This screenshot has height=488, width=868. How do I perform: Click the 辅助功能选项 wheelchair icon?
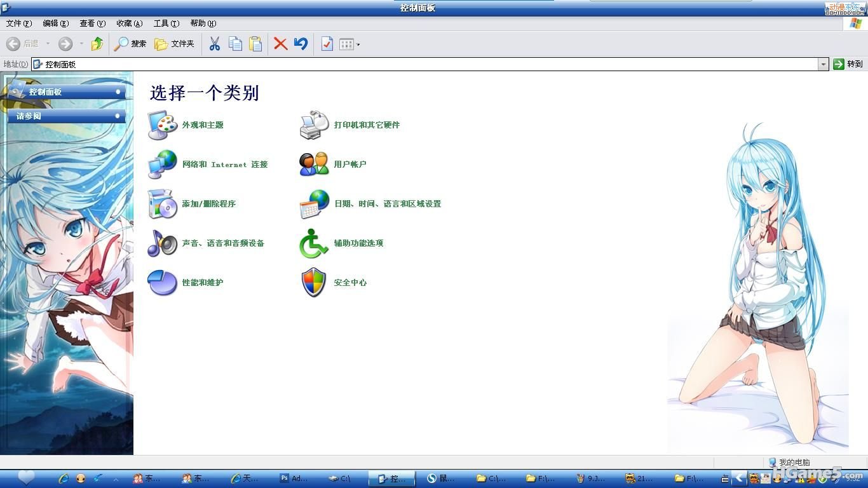(x=315, y=243)
